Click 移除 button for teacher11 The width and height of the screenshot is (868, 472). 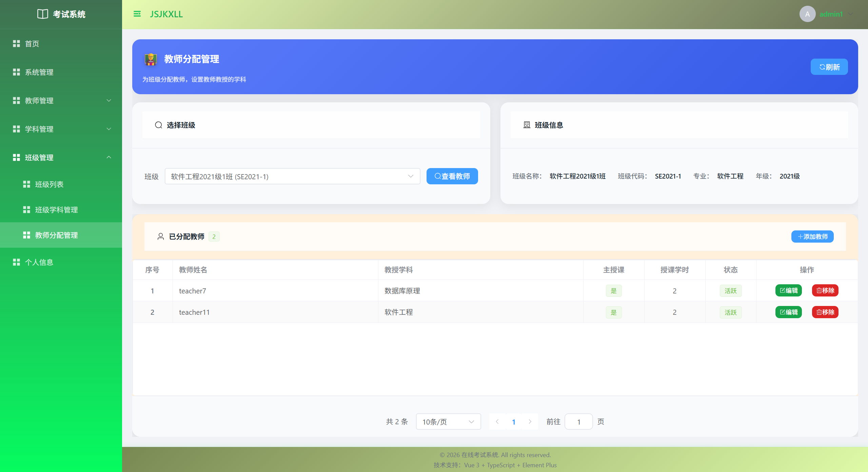point(825,312)
